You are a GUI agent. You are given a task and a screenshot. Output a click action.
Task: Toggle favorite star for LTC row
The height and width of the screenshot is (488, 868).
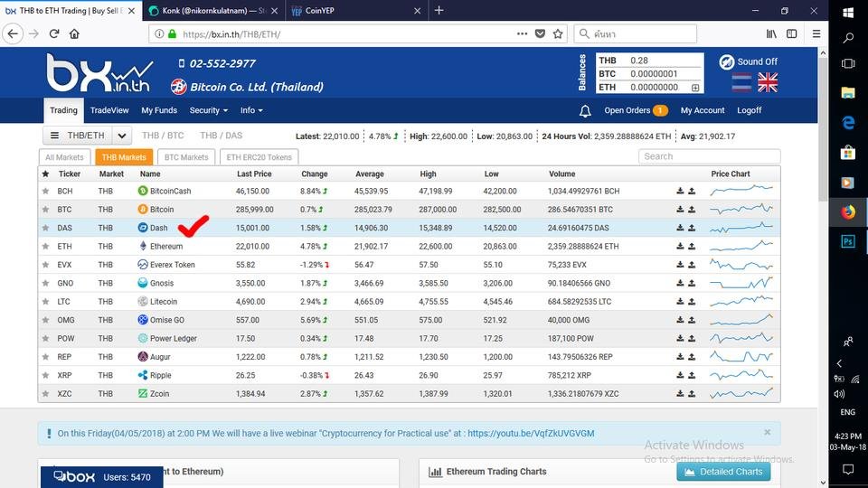[x=45, y=302]
